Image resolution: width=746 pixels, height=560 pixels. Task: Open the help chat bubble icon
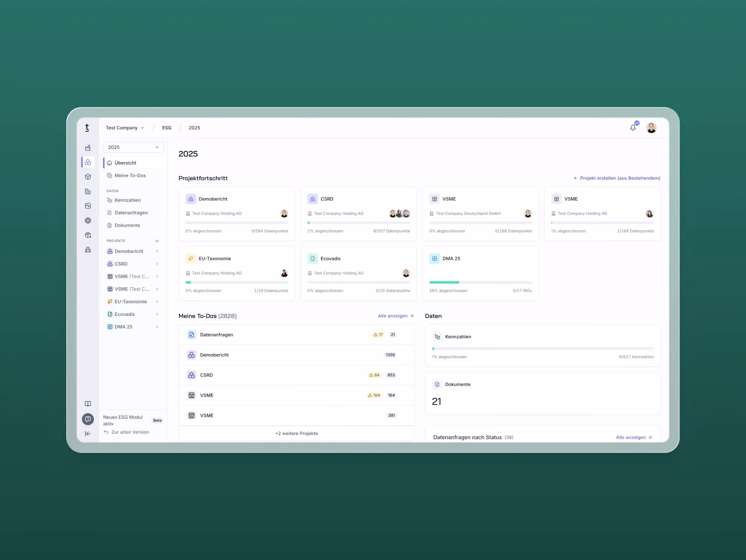(x=88, y=419)
